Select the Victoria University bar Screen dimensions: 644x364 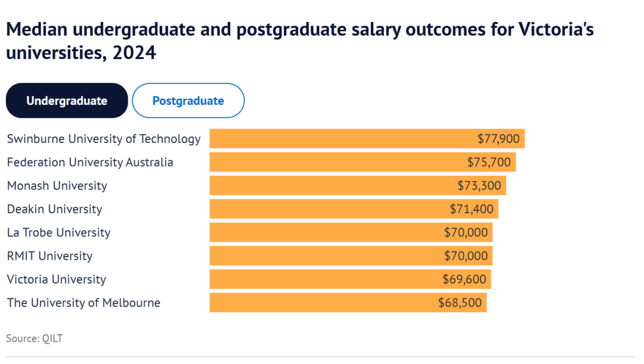tap(322, 279)
